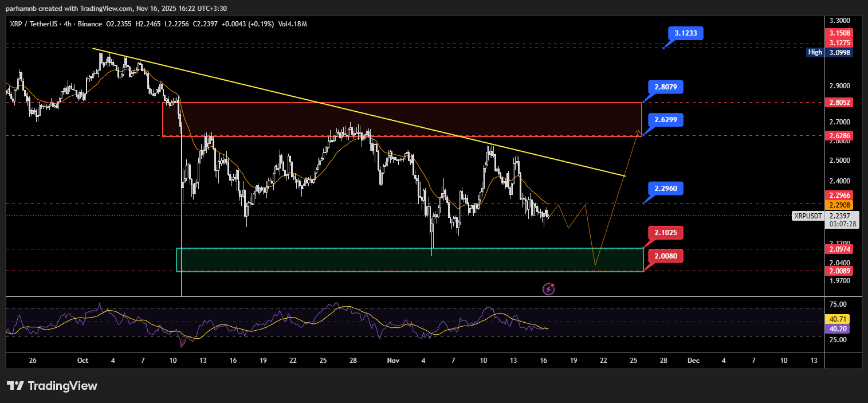Click the purple lightning bolt icon
Screen dimensions: 868x403
click(x=548, y=289)
